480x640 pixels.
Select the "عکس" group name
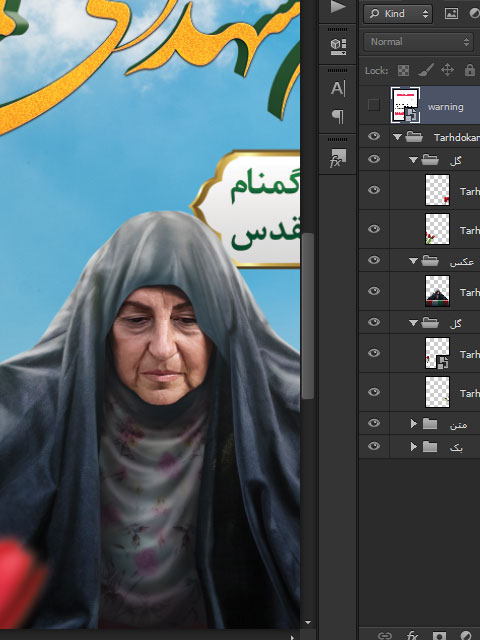pos(462,262)
